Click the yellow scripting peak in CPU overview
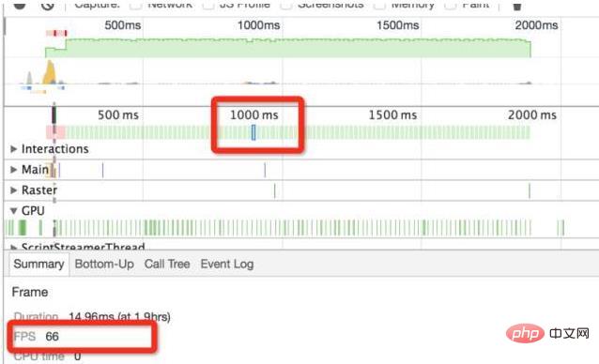The image size is (599, 364). (x=50, y=72)
